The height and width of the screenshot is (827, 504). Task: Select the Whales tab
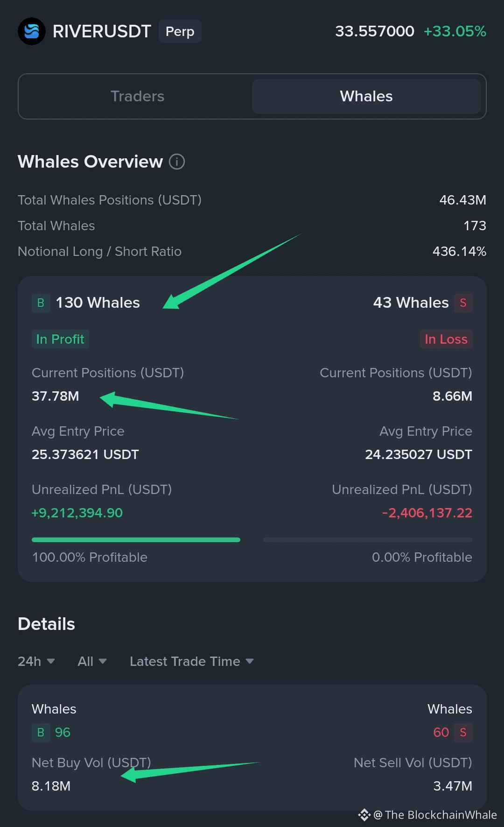pyautogui.click(x=366, y=96)
